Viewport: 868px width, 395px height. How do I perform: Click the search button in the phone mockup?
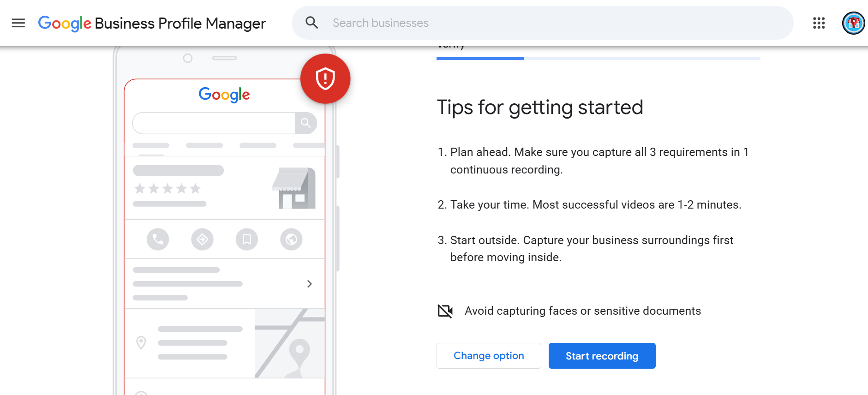[305, 123]
